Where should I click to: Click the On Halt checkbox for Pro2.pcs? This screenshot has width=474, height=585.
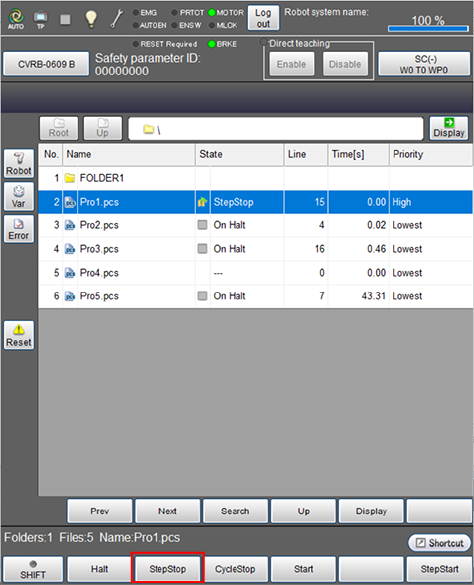[x=202, y=225]
